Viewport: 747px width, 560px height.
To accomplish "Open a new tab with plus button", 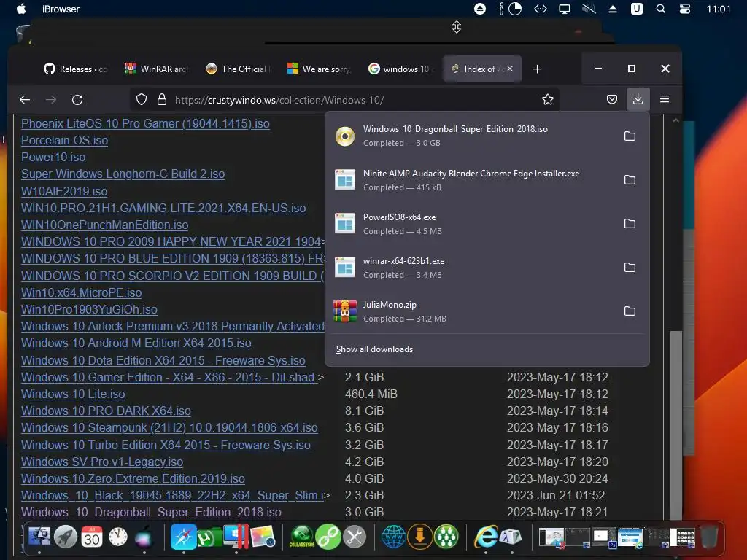I will 538,69.
